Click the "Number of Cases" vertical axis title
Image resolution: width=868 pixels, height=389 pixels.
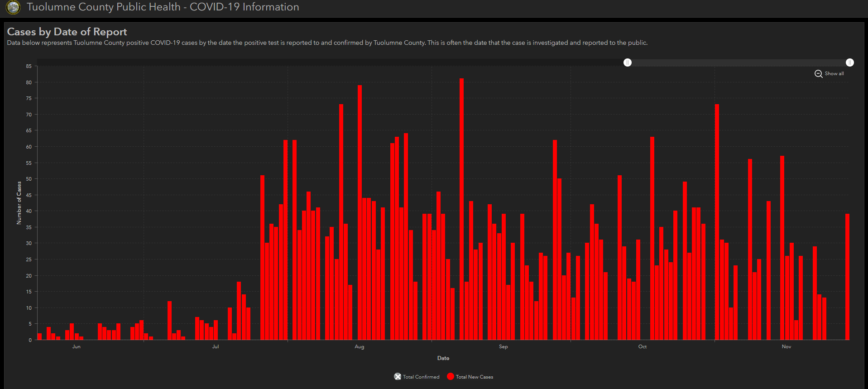[19, 203]
